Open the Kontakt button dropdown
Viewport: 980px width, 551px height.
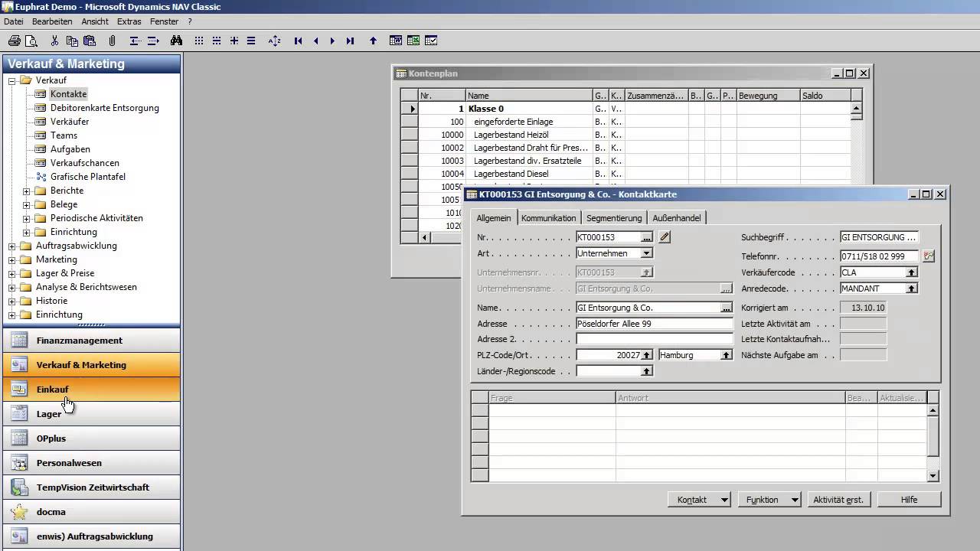pyautogui.click(x=724, y=500)
